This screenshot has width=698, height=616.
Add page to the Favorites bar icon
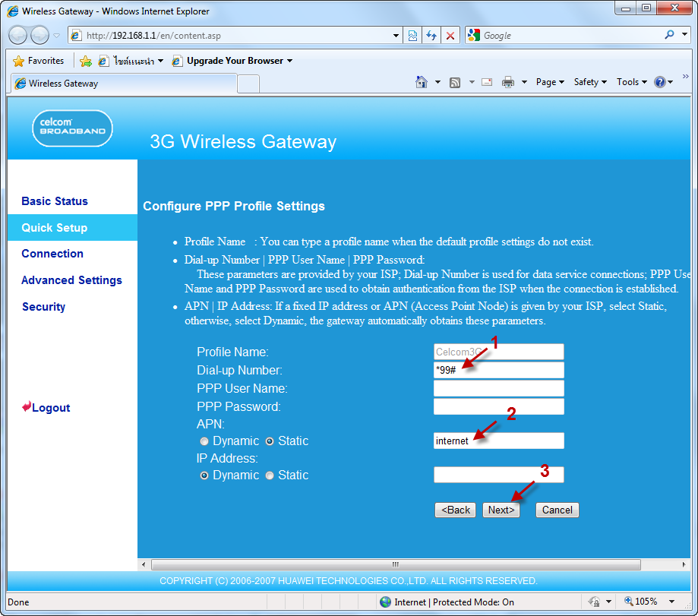click(86, 61)
